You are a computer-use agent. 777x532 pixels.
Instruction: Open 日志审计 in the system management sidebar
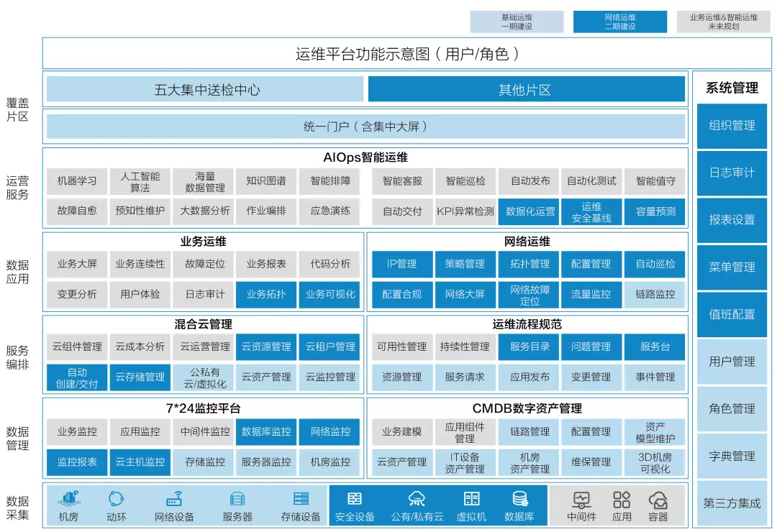coord(732,173)
